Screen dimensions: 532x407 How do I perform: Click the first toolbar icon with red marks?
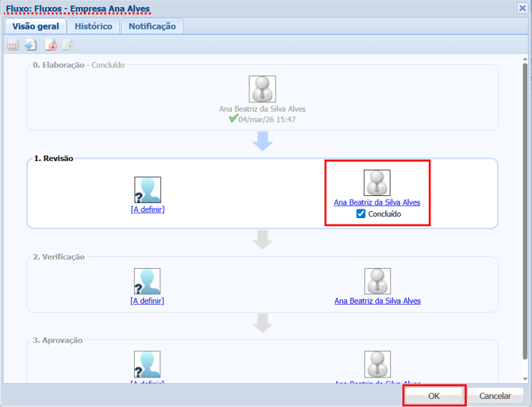[x=13, y=46]
